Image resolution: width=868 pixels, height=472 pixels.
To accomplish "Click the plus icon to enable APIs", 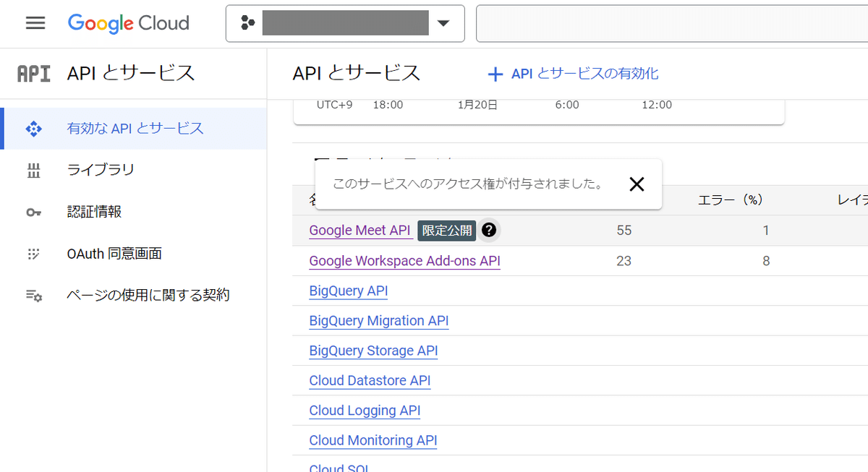I will (x=495, y=74).
